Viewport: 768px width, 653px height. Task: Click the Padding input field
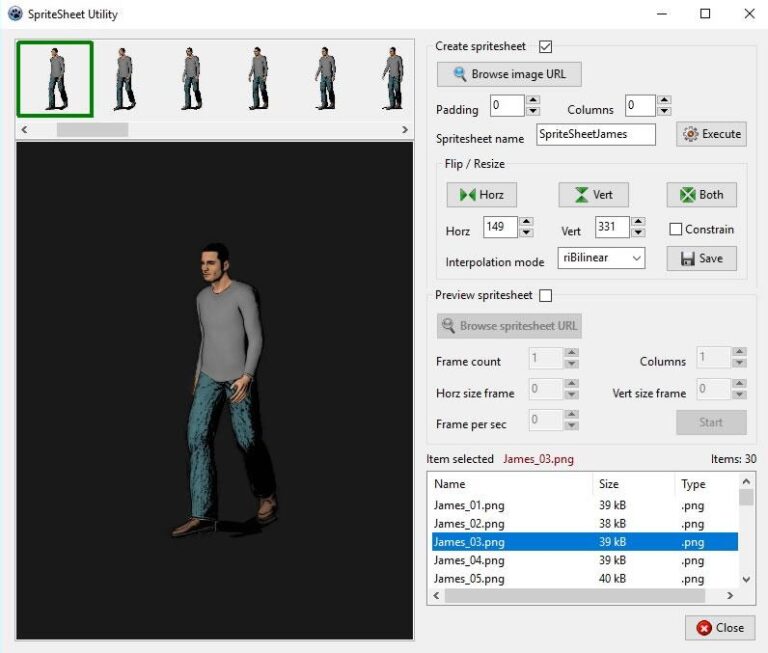tap(507, 106)
